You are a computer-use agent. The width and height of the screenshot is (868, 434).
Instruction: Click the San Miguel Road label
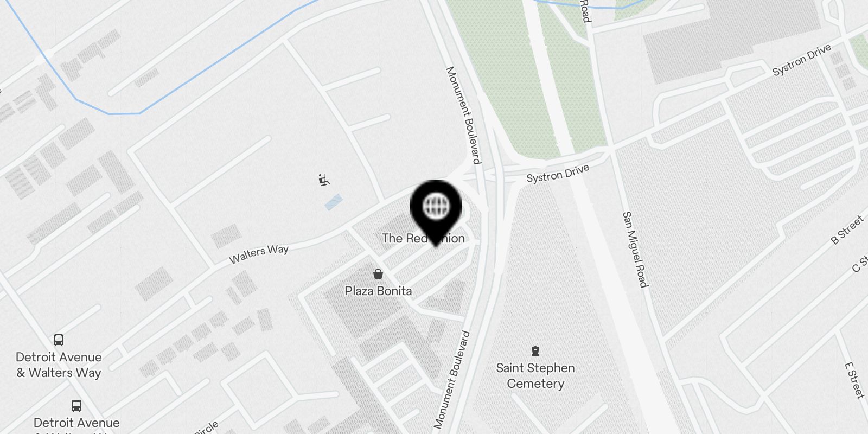point(635,250)
